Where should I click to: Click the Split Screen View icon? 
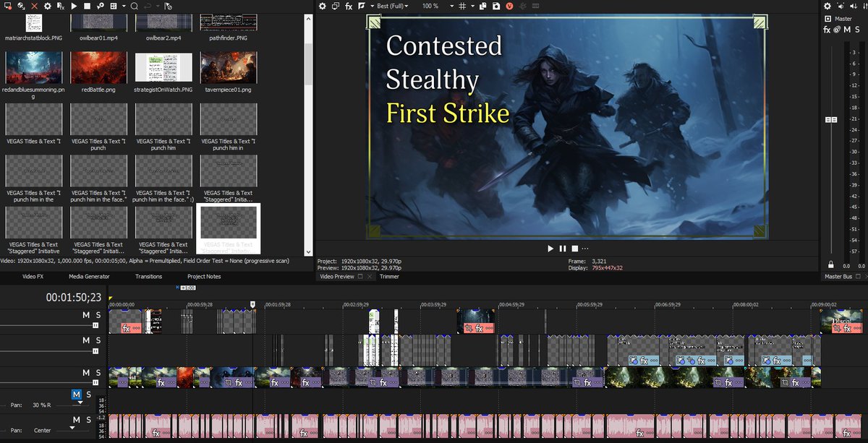[x=362, y=6]
